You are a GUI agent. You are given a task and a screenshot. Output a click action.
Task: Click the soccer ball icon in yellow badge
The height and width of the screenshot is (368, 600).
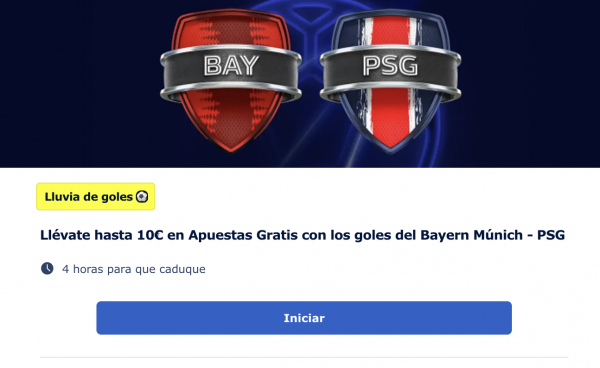142,197
